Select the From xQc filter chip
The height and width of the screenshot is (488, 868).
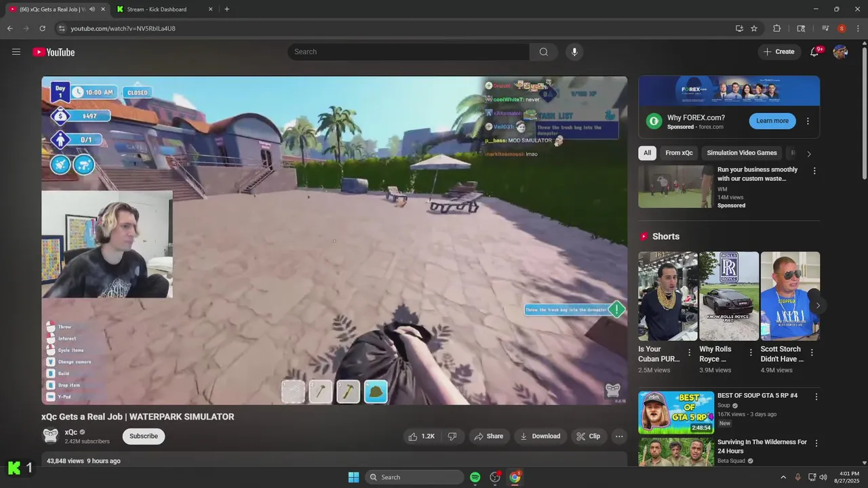coord(679,153)
